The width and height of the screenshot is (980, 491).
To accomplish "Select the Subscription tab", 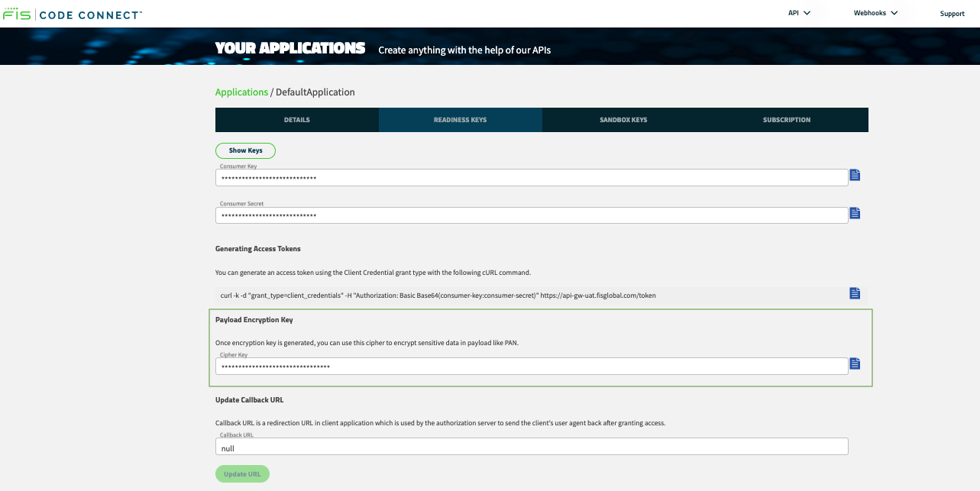I will 787,119.
